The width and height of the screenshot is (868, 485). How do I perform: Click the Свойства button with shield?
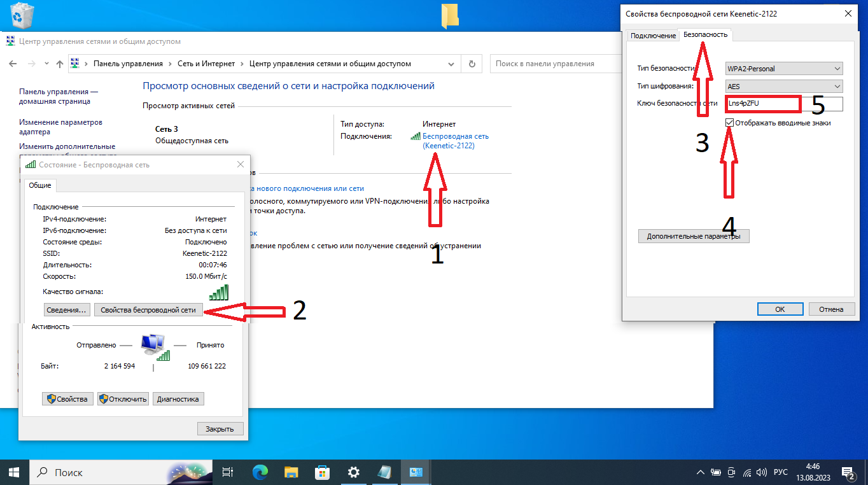tap(68, 399)
